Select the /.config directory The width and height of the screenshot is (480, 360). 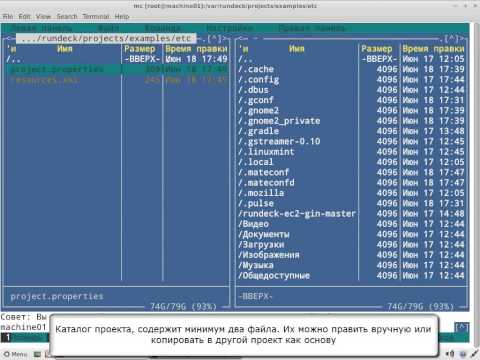[352, 80]
